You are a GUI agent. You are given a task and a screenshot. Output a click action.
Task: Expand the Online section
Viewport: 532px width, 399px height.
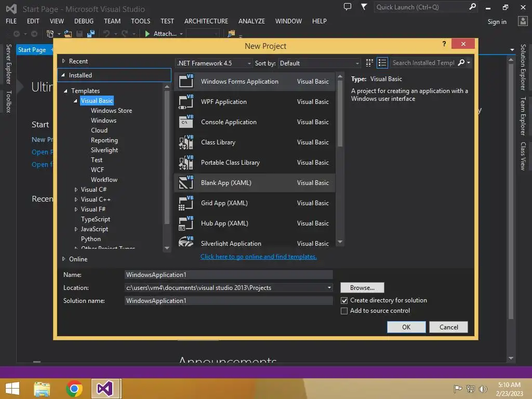click(x=63, y=259)
